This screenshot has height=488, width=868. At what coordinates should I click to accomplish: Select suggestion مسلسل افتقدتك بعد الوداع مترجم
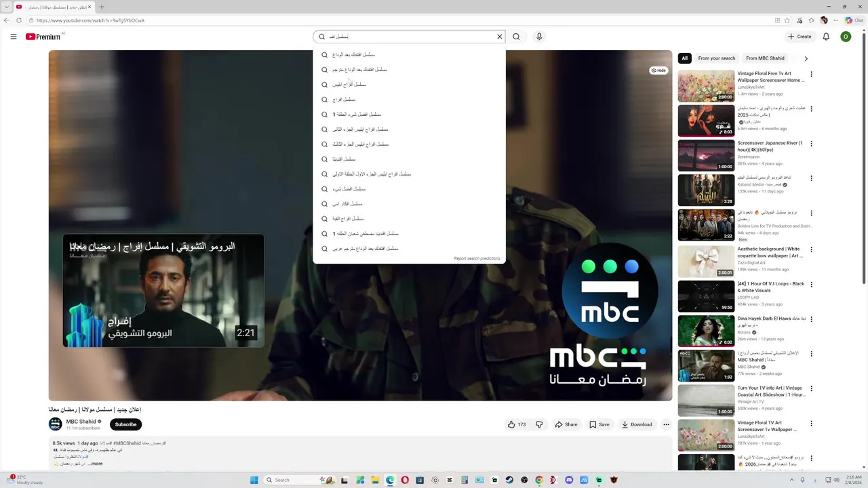pos(409,70)
